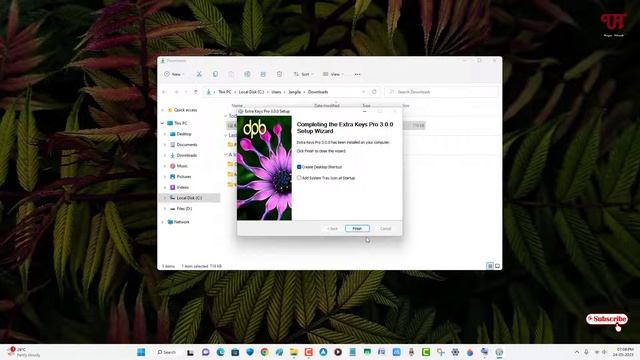Open the View dropdown in File Explorer
The width and height of the screenshot is (640, 360).
(x=333, y=74)
